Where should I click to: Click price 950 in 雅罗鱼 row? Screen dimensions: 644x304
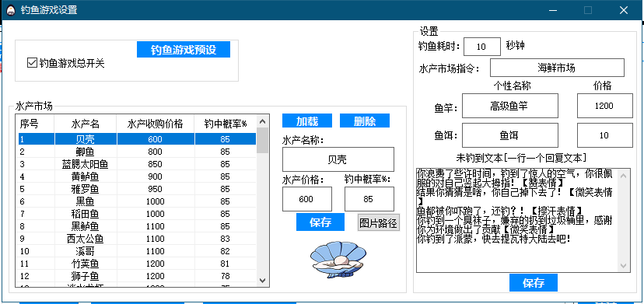[x=156, y=189]
